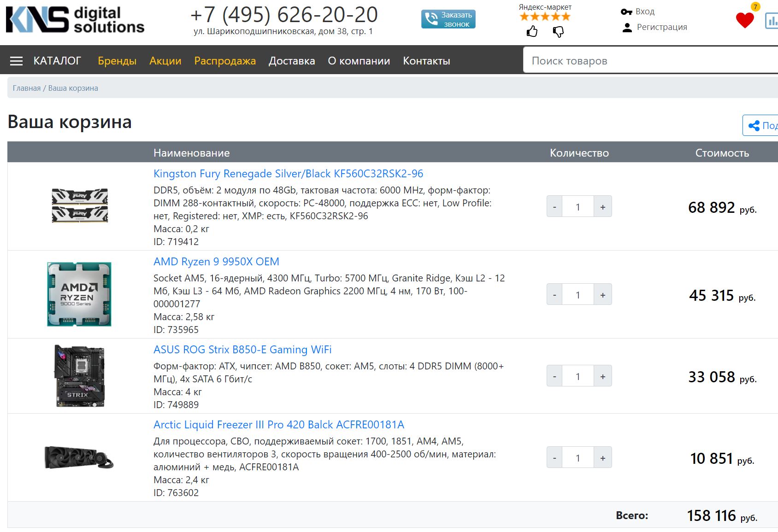Click the person icon next to Регистрация

pyautogui.click(x=627, y=27)
